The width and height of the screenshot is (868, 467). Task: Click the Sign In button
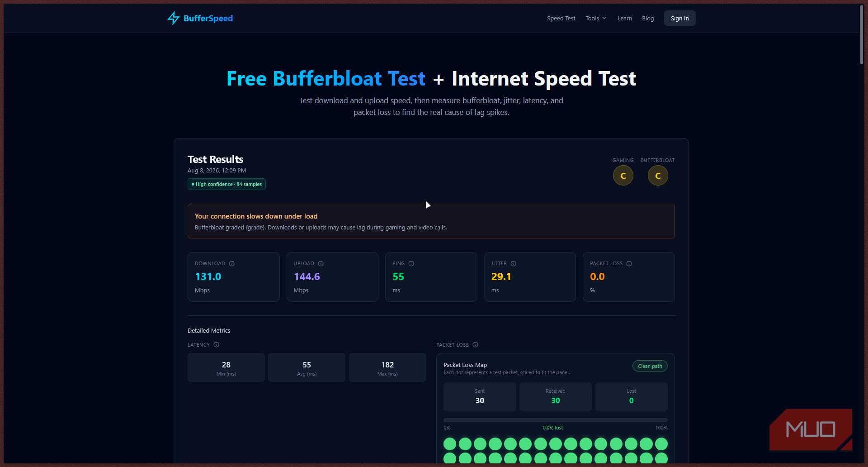(679, 18)
